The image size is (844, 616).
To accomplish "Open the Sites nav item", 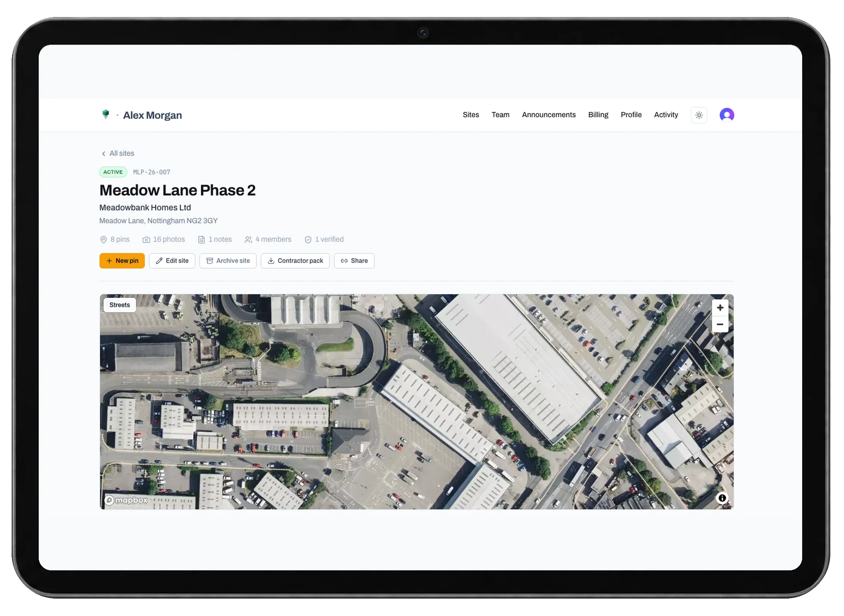I will [x=471, y=115].
